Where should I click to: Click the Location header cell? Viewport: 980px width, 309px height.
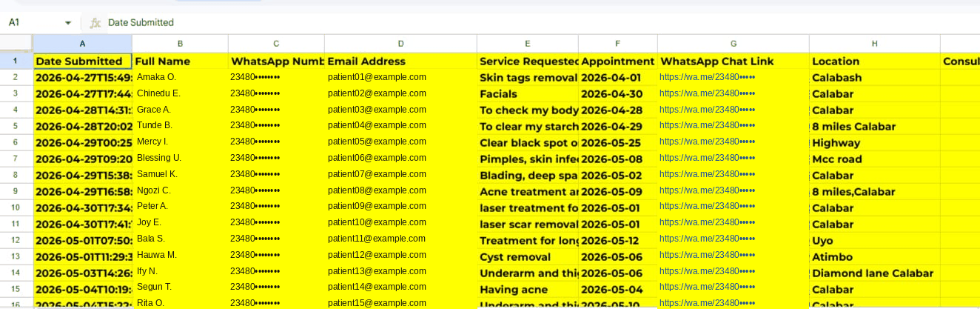[875, 61]
